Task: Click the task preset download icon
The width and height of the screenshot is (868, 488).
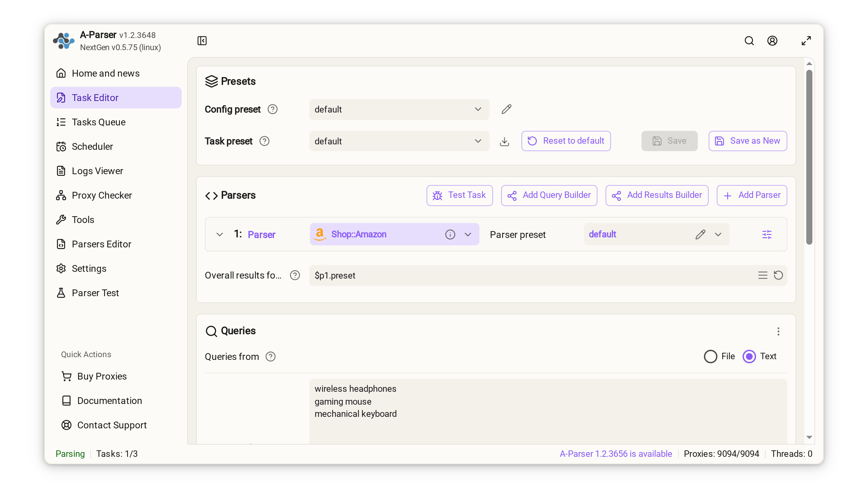Action: point(505,141)
